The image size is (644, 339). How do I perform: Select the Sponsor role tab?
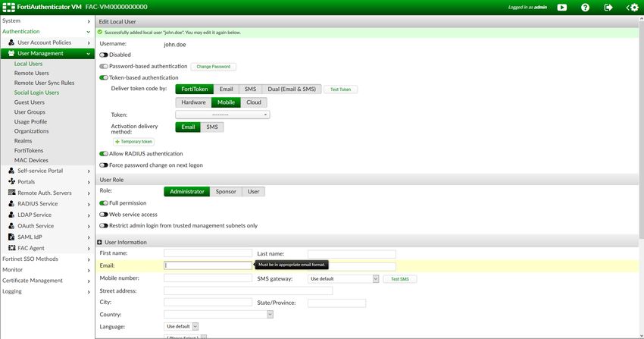(226, 191)
